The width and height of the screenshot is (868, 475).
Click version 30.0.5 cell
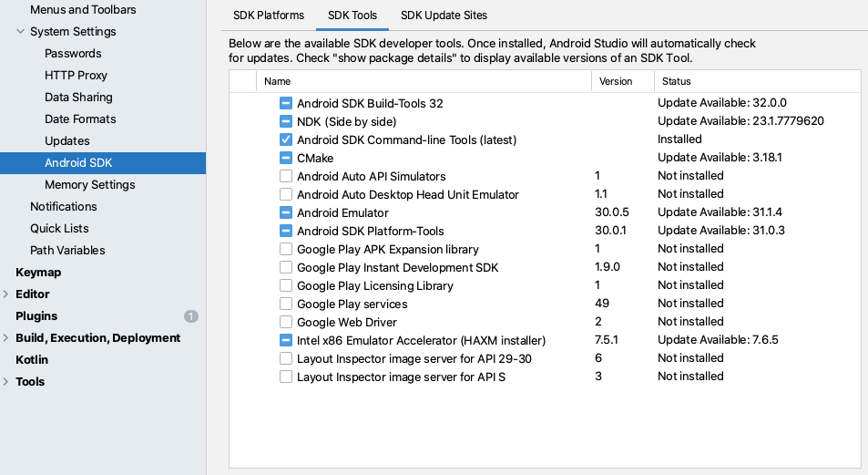click(612, 212)
